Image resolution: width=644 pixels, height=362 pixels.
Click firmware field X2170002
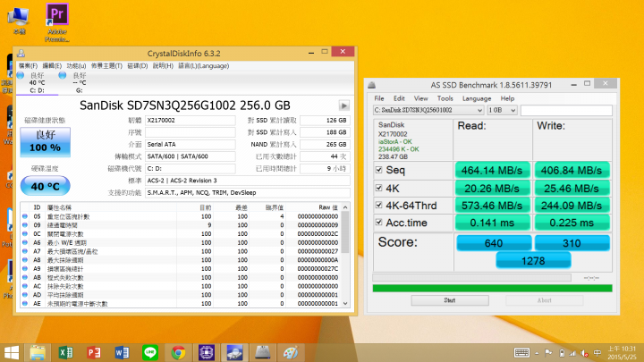click(x=191, y=121)
